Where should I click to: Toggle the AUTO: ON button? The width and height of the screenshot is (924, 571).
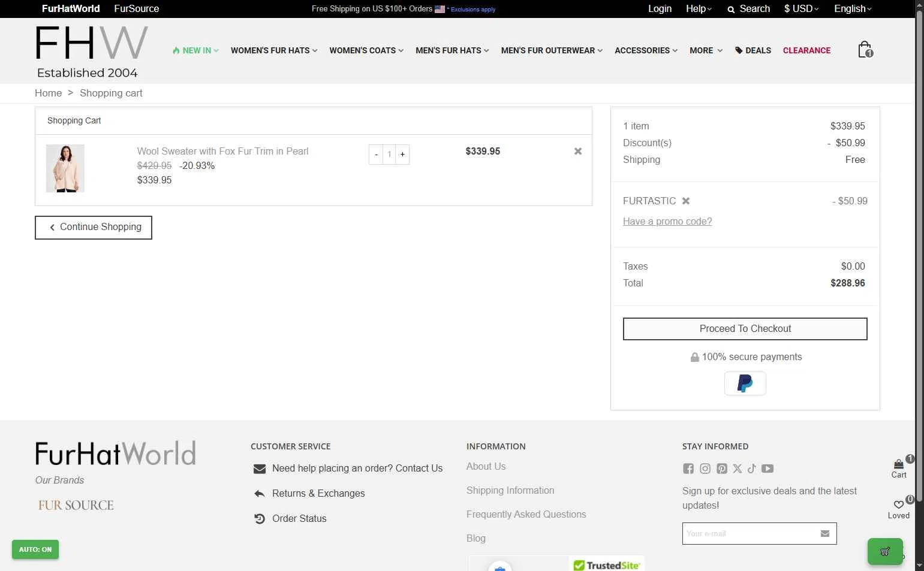35,549
